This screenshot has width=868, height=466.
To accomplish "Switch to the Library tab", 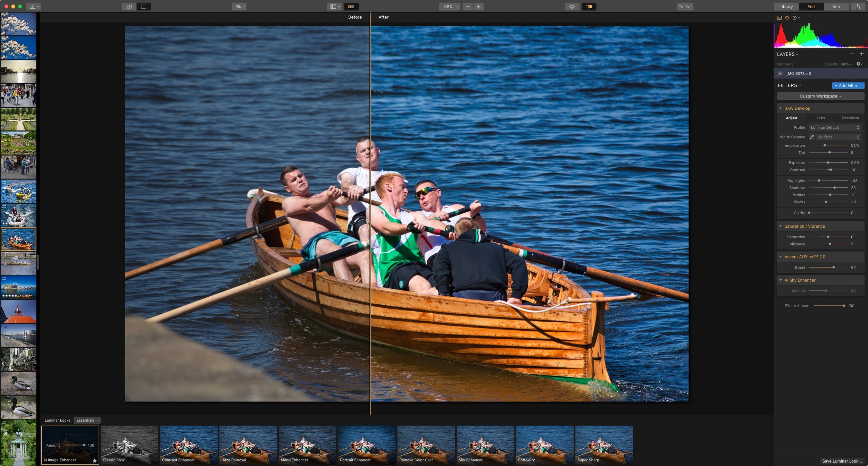I will tap(786, 7).
